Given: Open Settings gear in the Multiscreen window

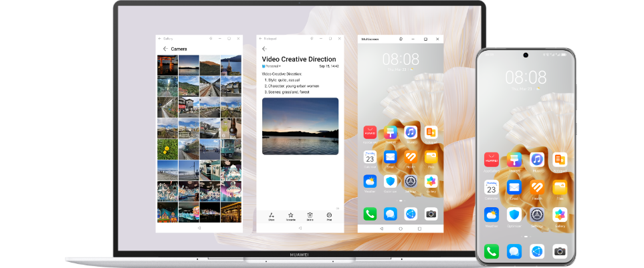Looking at the screenshot, I should (x=411, y=181).
